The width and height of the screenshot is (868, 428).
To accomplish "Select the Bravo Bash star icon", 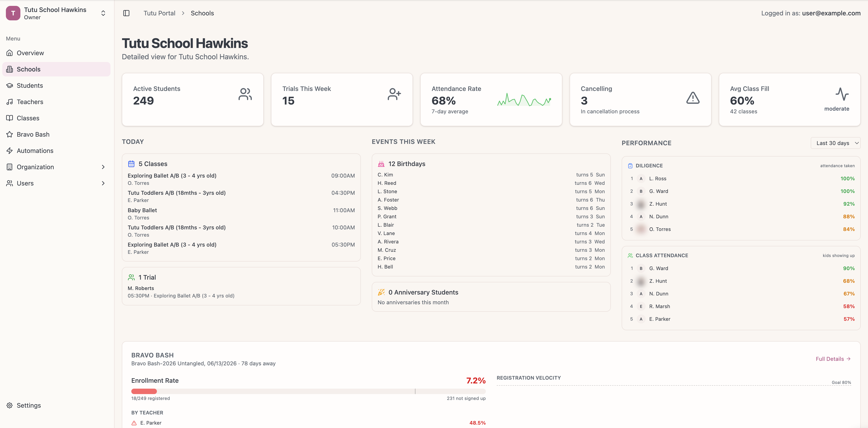I will point(10,134).
